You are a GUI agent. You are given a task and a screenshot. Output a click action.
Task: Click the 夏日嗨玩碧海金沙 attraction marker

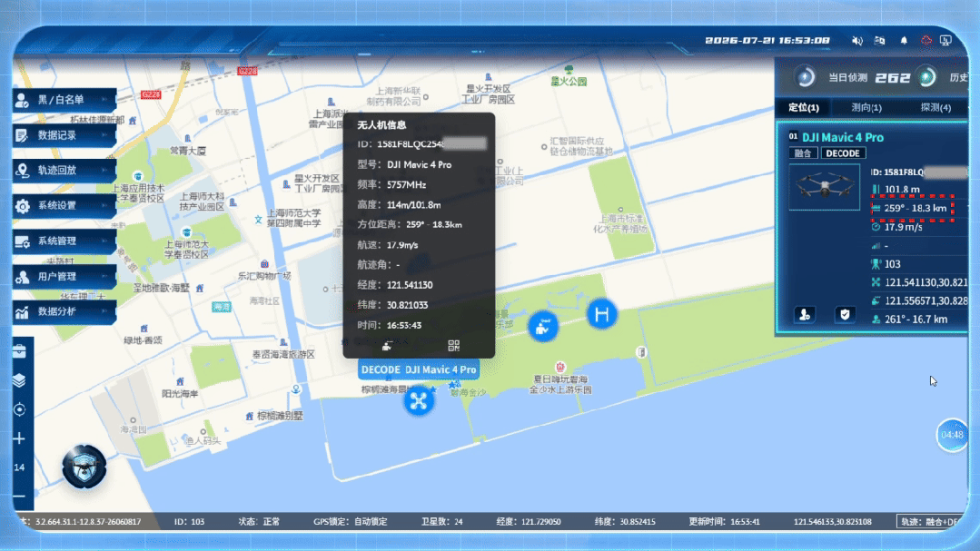pos(560,368)
